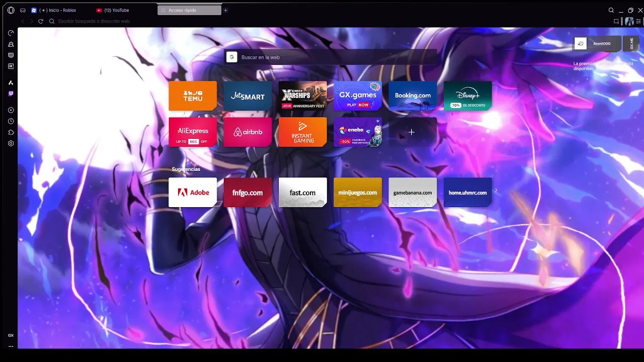Viewport: 644px width, 362px height.
Task: Open the GX.ME button
Action: click(x=631, y=44)
